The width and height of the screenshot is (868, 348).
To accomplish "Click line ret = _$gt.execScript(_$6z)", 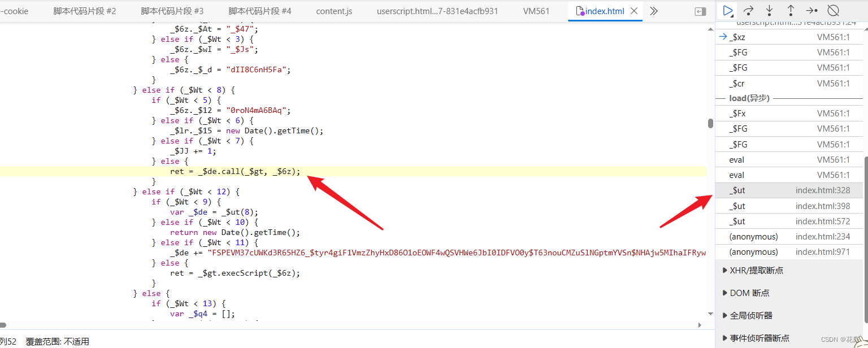I will [235, 273].
